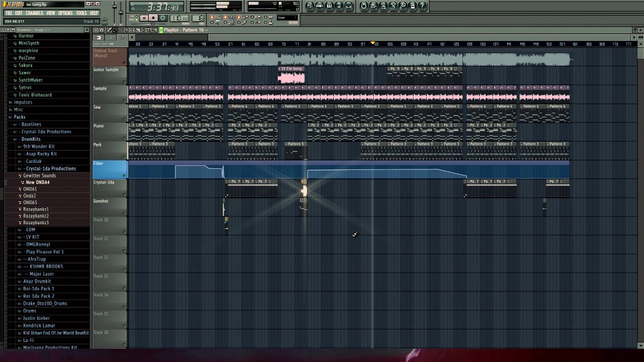Select the Gunshot track header
The image size is (644, 362).
tap(110, 207)
